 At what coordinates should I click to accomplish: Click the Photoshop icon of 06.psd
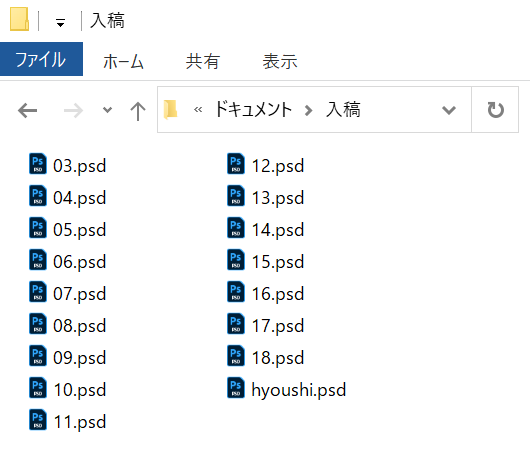tap(38, 260)
